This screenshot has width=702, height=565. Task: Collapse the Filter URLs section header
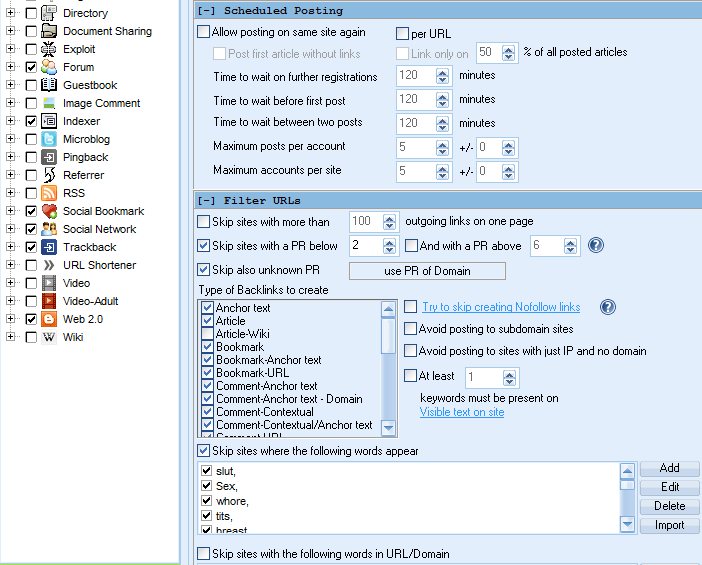208,200
